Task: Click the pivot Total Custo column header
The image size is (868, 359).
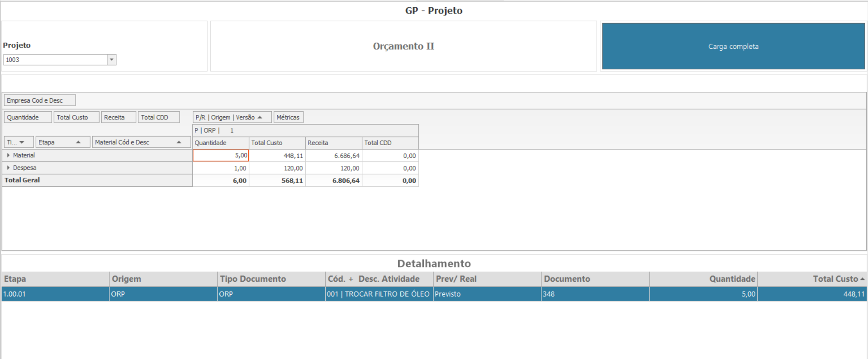Action: tap(277, 143)
